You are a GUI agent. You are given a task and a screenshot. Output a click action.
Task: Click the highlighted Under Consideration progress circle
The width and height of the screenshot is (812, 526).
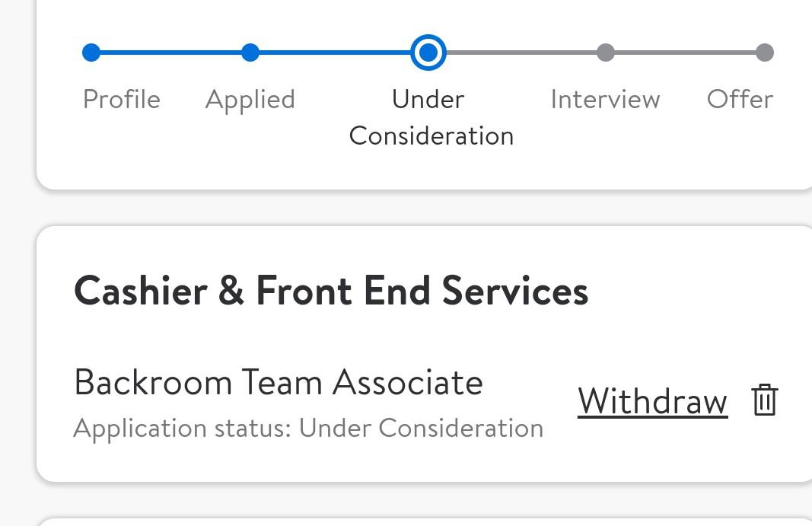click(428, 53)
